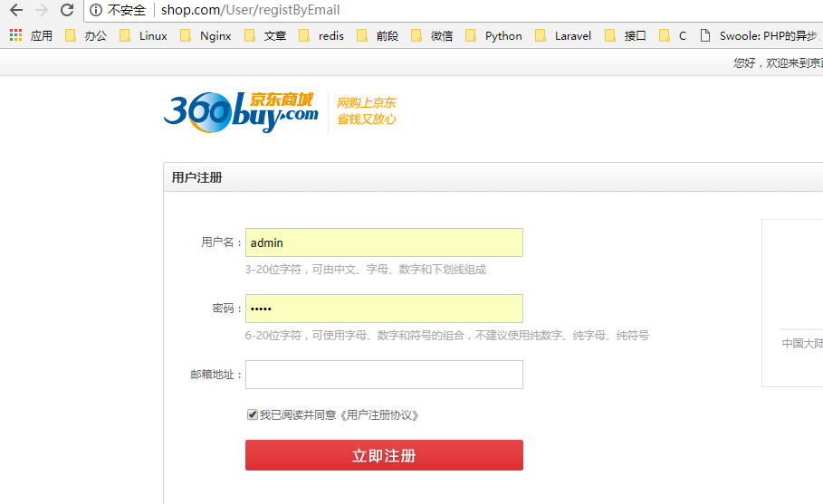
Task: Open the Chrome apps grid shortcut
Action: [x=15, y=36]
